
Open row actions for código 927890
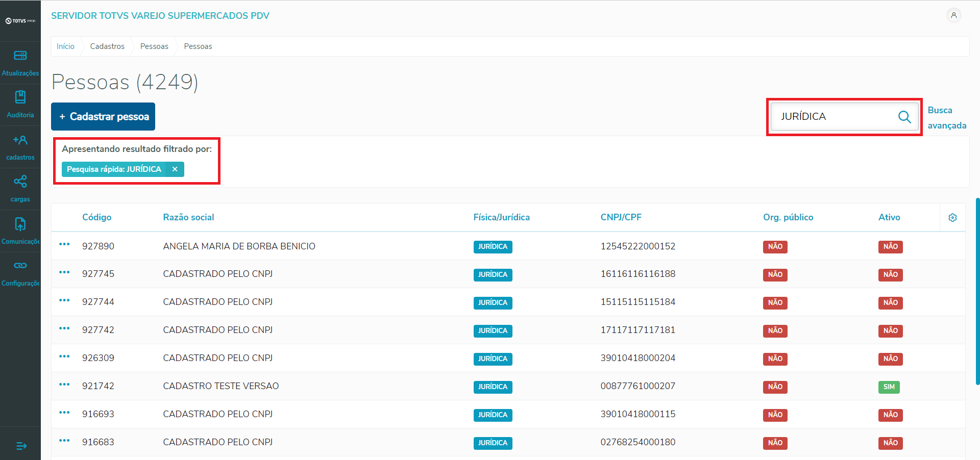click(x=64, y=244)
